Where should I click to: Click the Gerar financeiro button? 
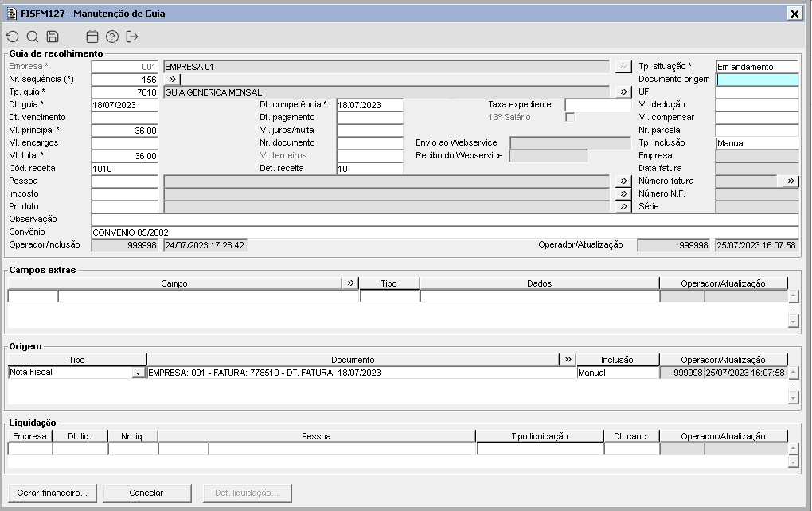pos(52,493)
